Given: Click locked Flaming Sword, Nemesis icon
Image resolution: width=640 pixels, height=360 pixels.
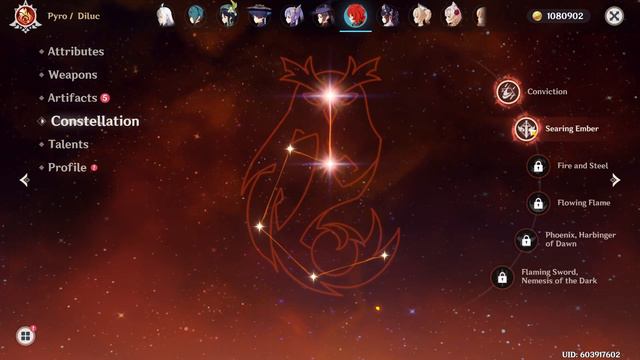Looking at the screenshot, I should 502,278.
